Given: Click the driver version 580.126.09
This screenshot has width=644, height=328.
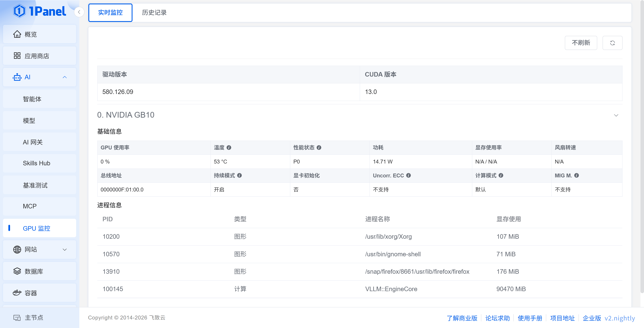Looking at the screenshot, I should pos(118,92).
